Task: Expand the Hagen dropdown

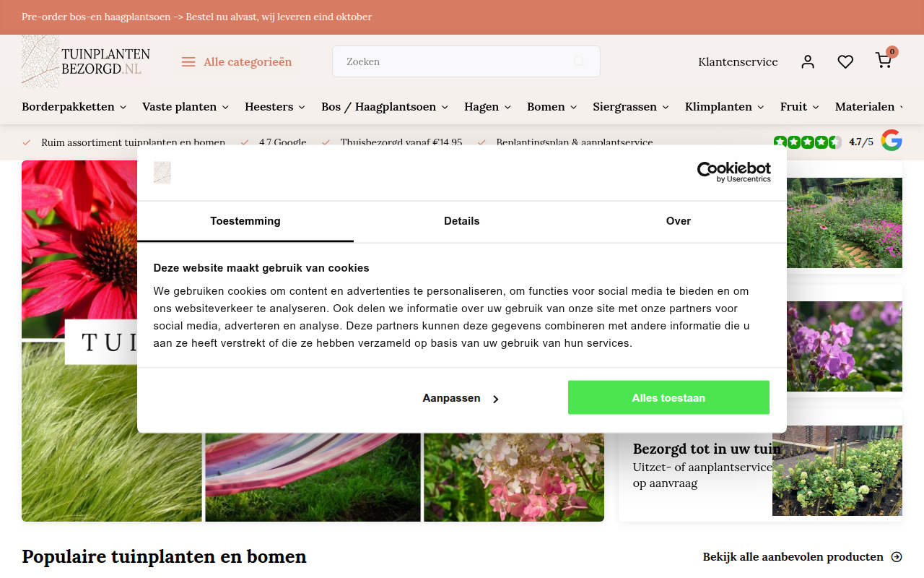Action: (x=488, y=107)
